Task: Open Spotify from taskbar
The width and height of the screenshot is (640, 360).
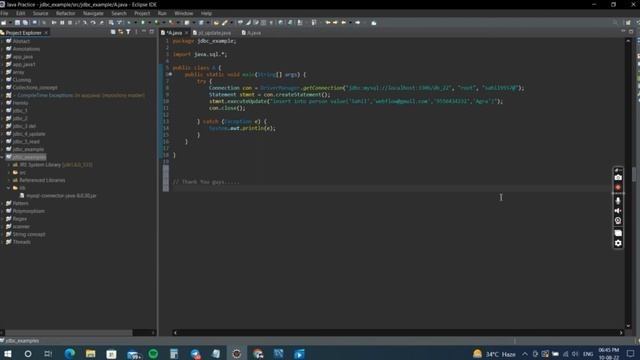Action: (153, 353)
